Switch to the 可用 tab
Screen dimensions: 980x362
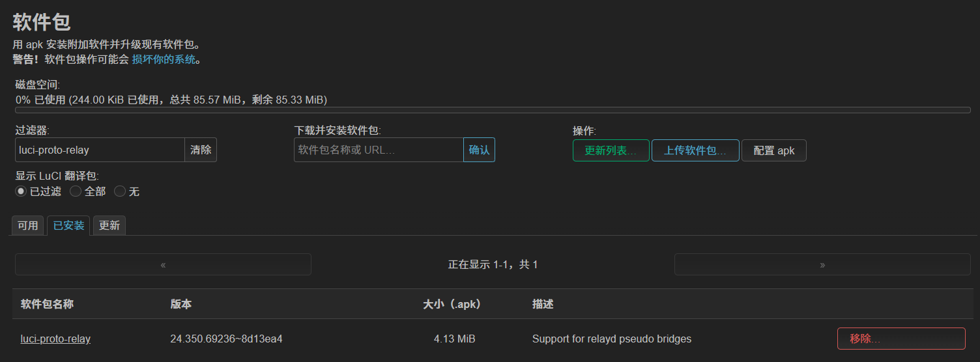[28, 226]
